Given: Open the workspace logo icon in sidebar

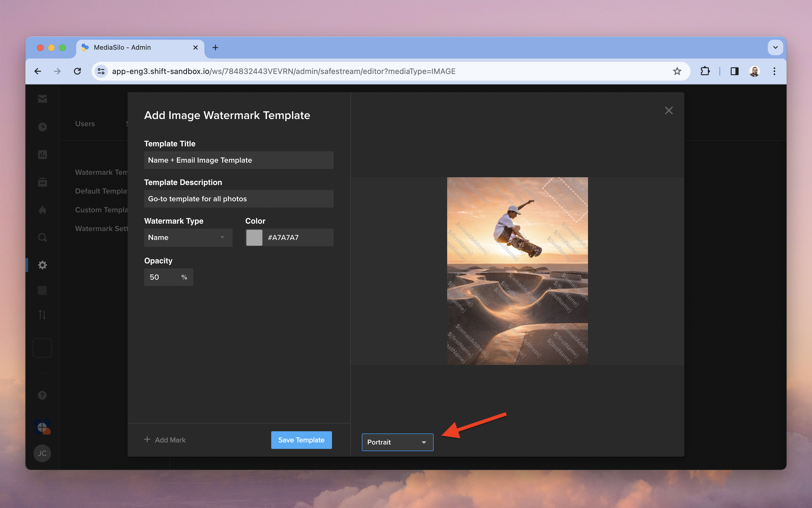Looking at the screenshot, I should pos(42,427).
